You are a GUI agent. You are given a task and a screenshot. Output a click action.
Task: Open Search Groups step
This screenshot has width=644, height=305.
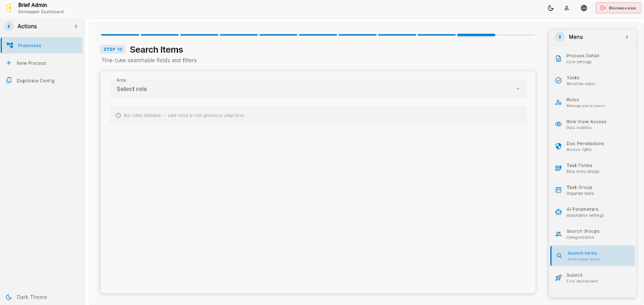(592, 234)
